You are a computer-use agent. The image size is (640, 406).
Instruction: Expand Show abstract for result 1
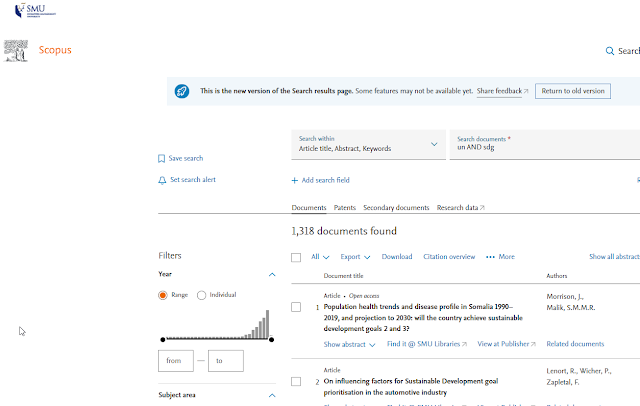[x=349, y=344]
